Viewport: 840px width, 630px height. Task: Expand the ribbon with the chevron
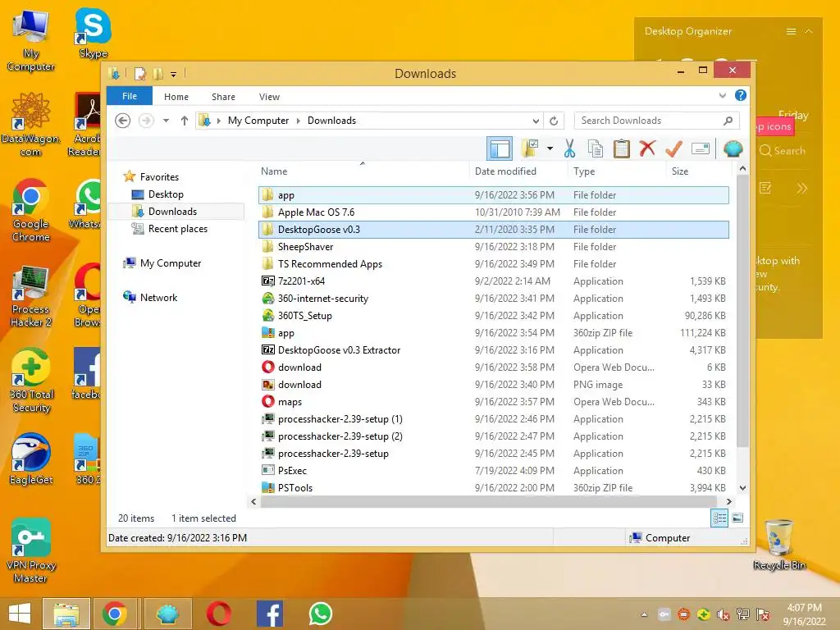723,96
